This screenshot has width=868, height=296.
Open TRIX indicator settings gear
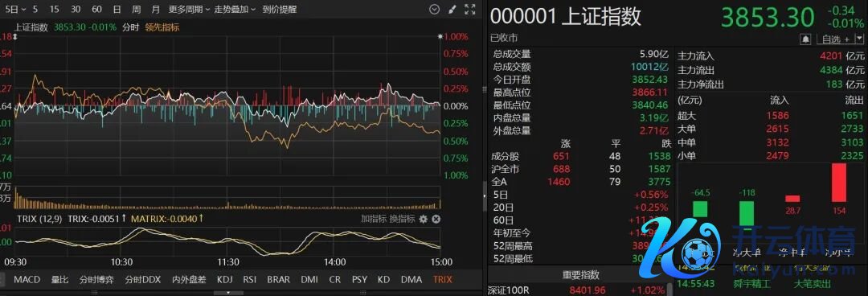(x=424, y=219)
